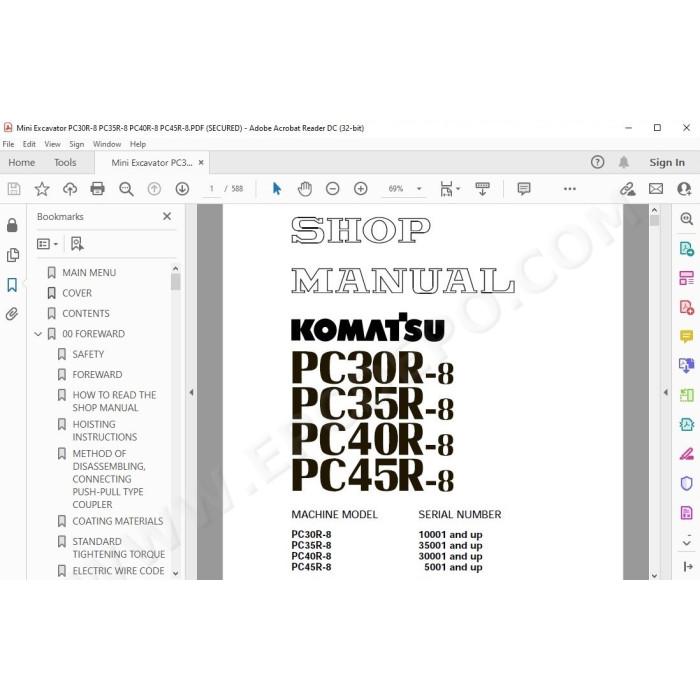Viewport: 700px width, 700px height.
Task: Open Fill & Sign pen tool
Action: (686, 454)
